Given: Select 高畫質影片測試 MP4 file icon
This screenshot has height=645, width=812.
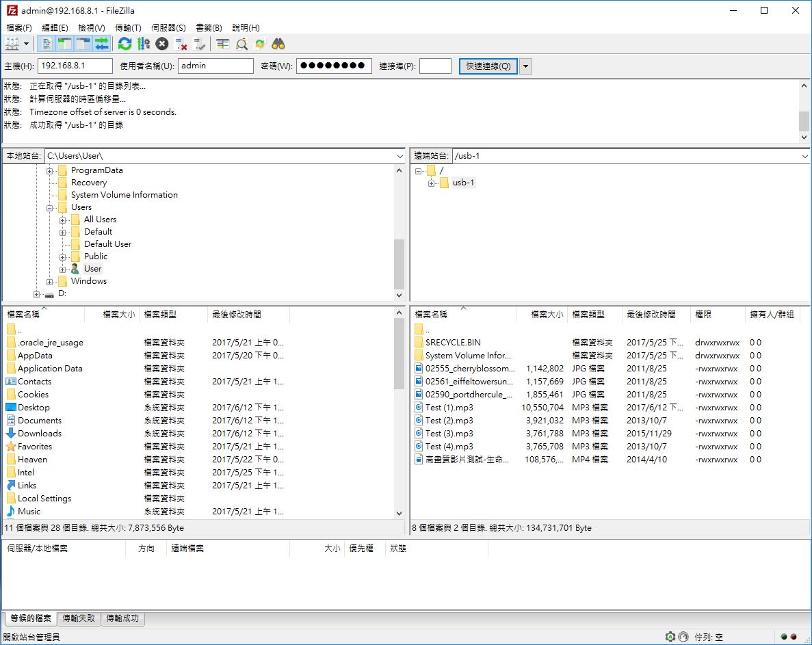Looking at the screenshot, I should (x=419, y=459).
